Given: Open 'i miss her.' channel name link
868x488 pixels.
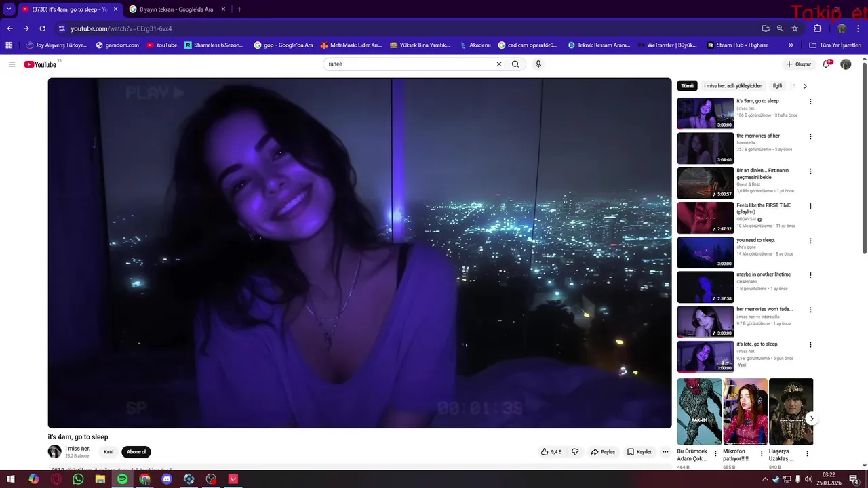Looking at the screenshot, I should tap(77, 449).
